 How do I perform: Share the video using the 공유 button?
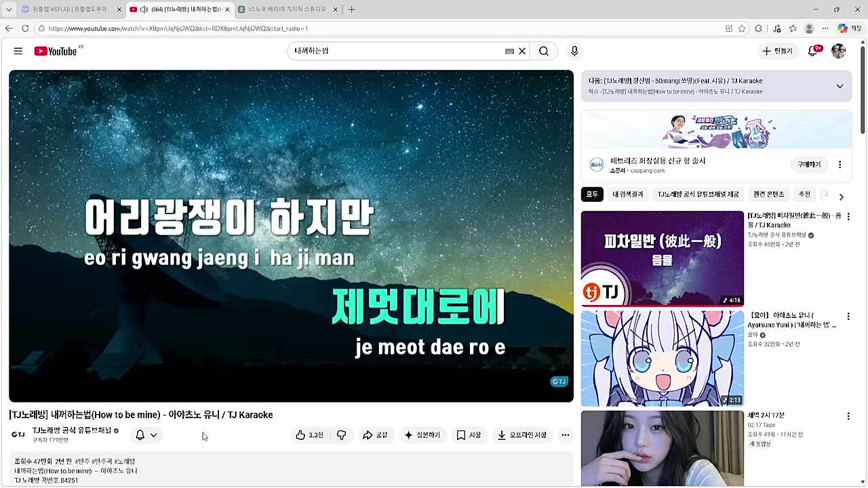pos(375,435)
